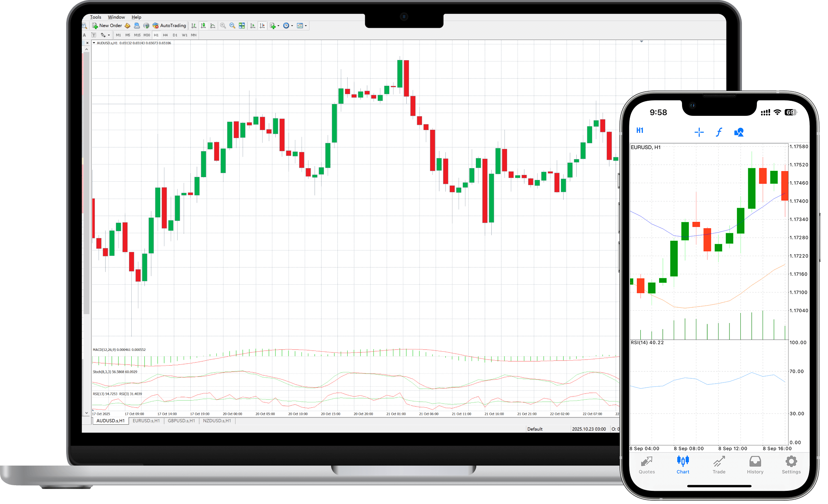Select the H4 timeframe button
This screenshot has height=504, width=828.
165,35
